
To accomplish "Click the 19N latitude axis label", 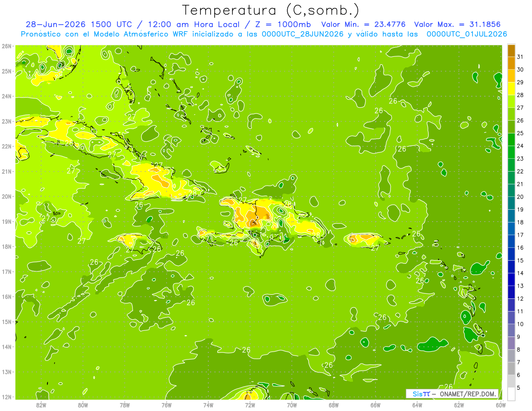I will click(6, 222).
